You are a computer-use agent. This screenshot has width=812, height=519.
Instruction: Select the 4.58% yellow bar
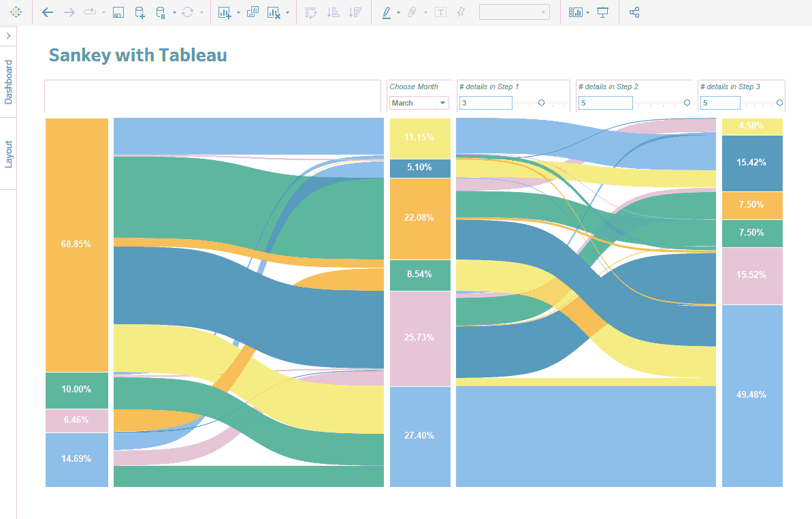tap(752, 127)
